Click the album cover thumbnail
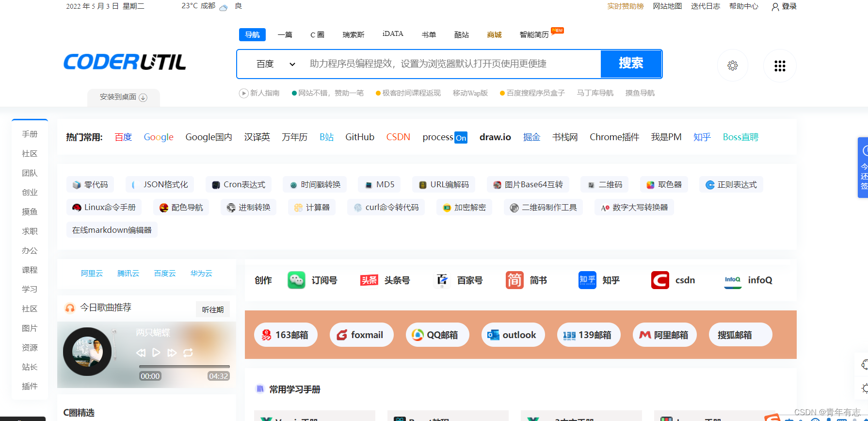Screen dimensions: 868x421 [x=87, y=352]
